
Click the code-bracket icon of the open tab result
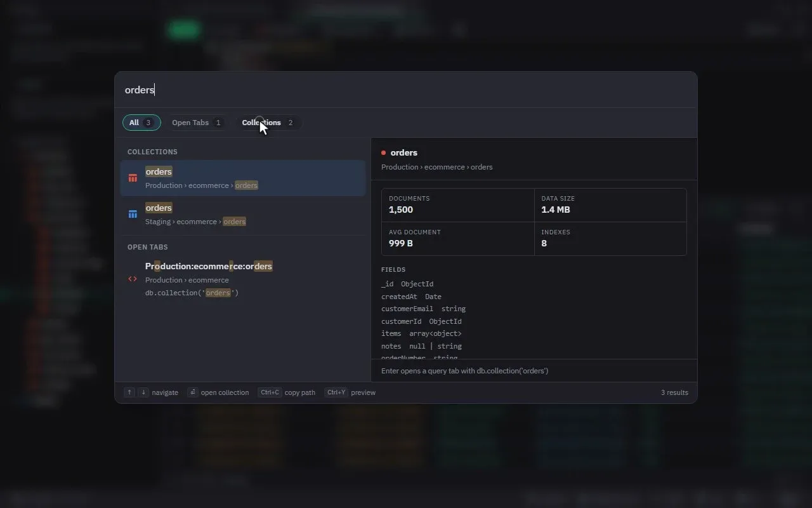point(133,279)
